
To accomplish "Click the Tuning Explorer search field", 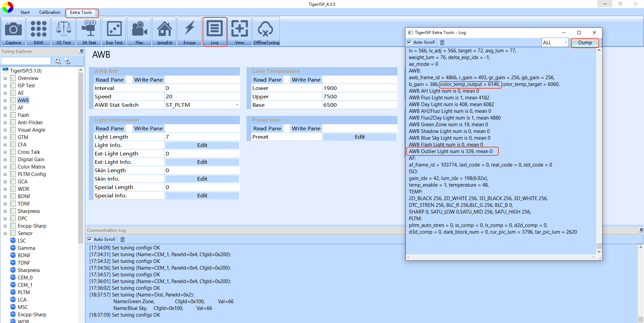I will tap(26, 61).
